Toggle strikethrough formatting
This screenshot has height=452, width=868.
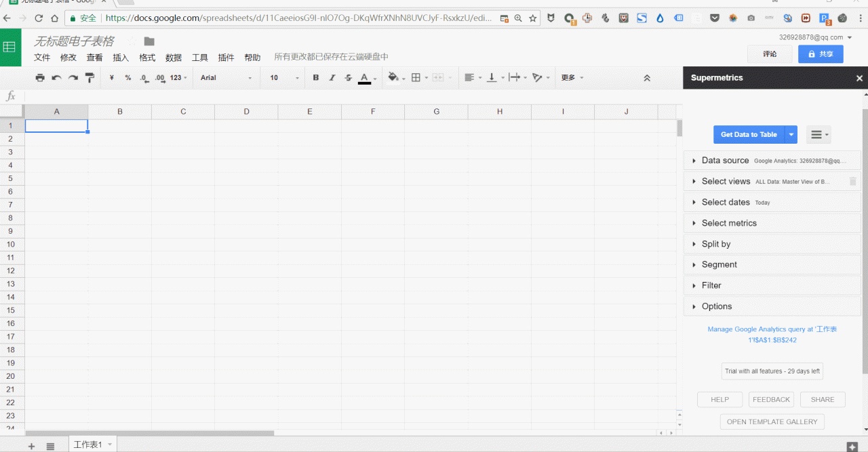[348, 78]
